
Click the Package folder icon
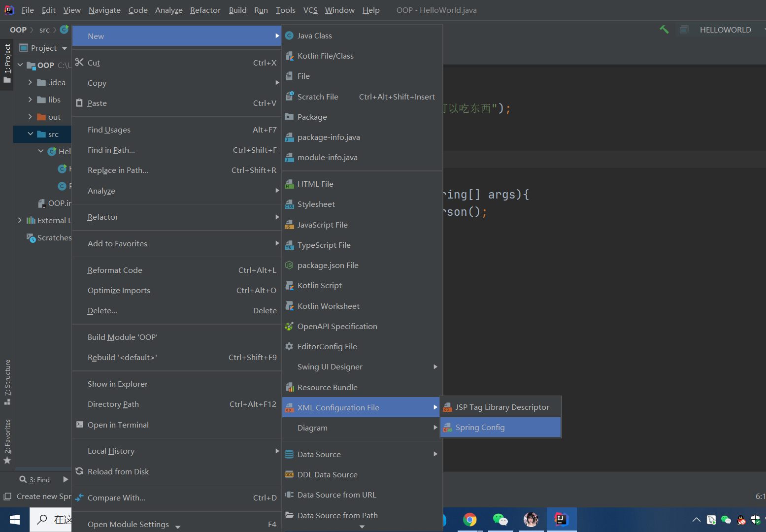(x=290, y=117)
